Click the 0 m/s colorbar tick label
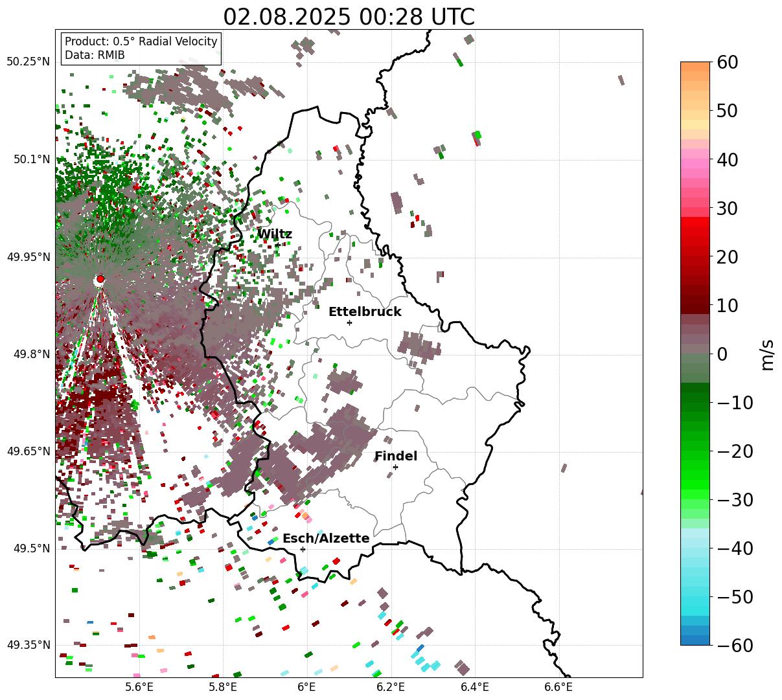782x700 pixels. (x=722, y=354)
